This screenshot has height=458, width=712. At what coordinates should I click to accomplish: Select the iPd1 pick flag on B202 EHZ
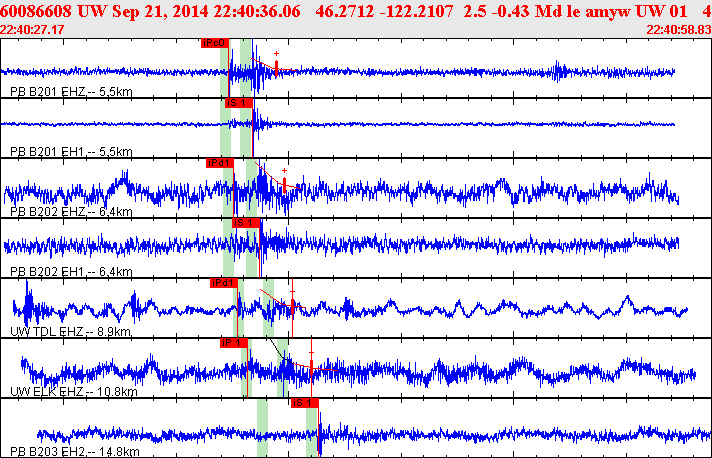click(220, 163)
